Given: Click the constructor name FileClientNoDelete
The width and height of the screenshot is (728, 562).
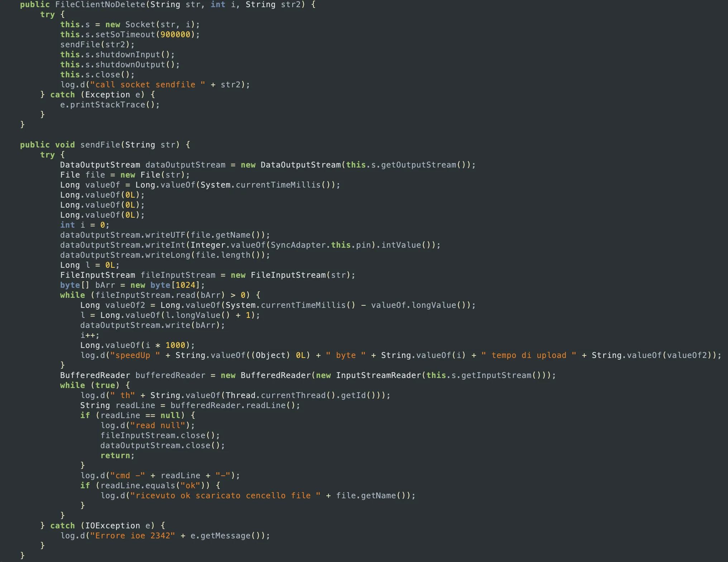Looking at the screenshot, I should (100, 5).
